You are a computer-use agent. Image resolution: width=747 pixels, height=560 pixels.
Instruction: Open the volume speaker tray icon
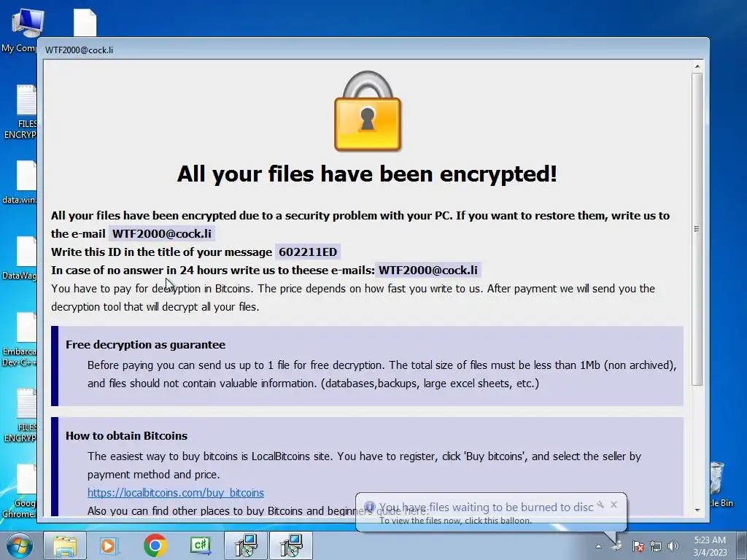[x=673, y=546]
